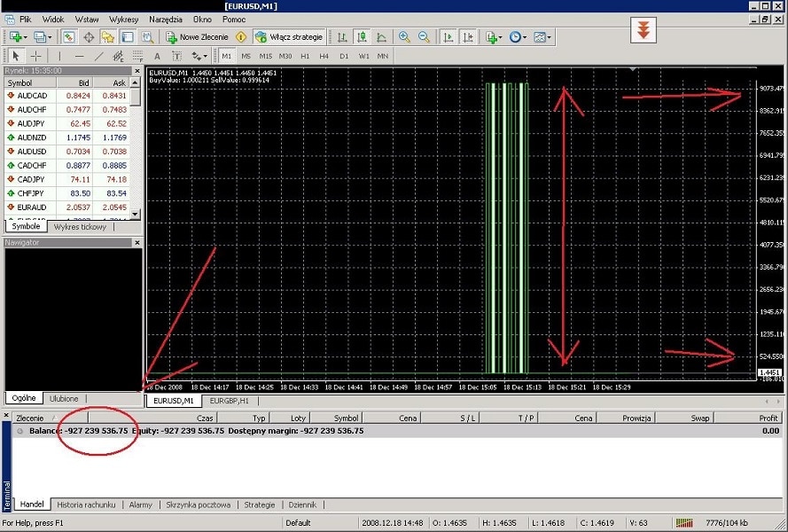Switch chart to line chart icon

[x=381, y=37]
